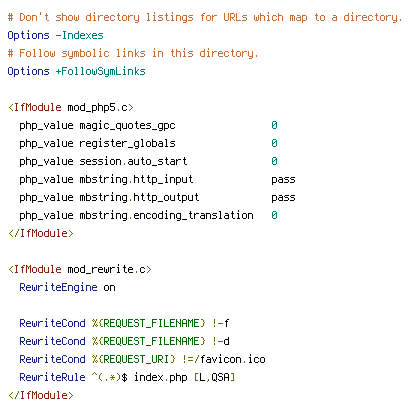This screenshot has height=412, width=412.
Task: Click 'pass' value for mbstring.http_output
Action: [x=283, y=197]
